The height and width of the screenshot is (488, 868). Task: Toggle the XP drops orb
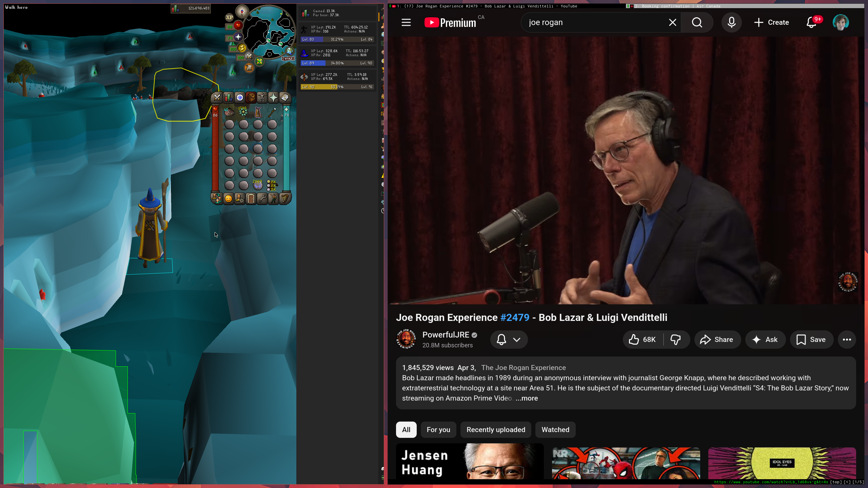tap(230, 17)
